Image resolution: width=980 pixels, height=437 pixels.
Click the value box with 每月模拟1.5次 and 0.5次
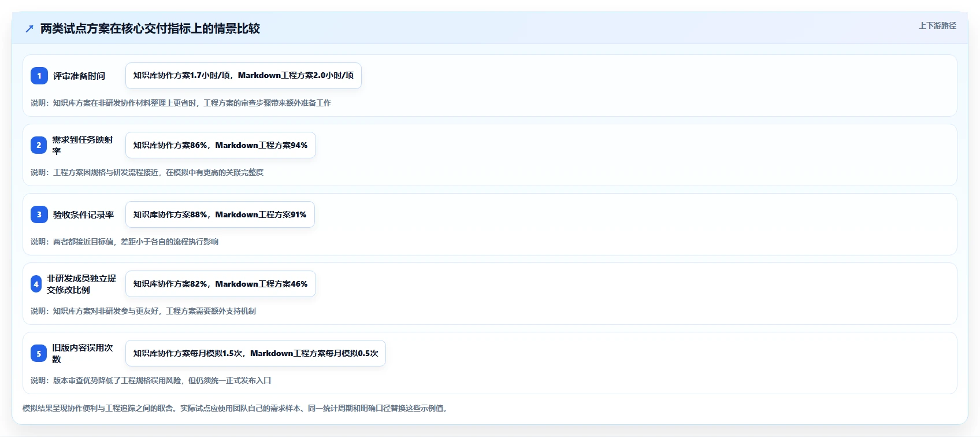click(x=255, y=353)
